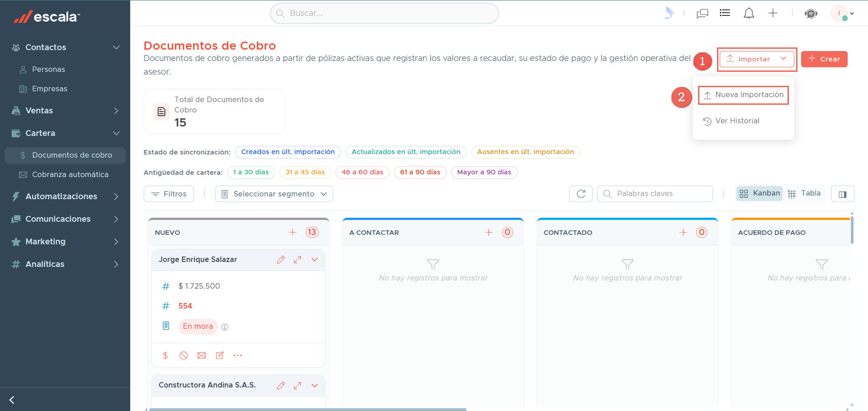Click the plus quick-create icon in header

773,13
